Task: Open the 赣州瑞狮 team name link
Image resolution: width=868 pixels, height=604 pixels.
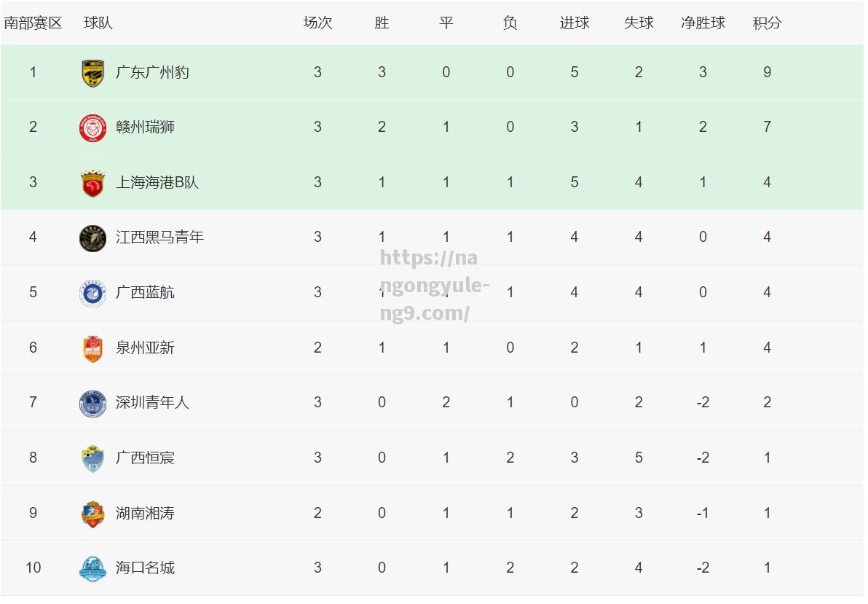Action: [x=145, y=128]
